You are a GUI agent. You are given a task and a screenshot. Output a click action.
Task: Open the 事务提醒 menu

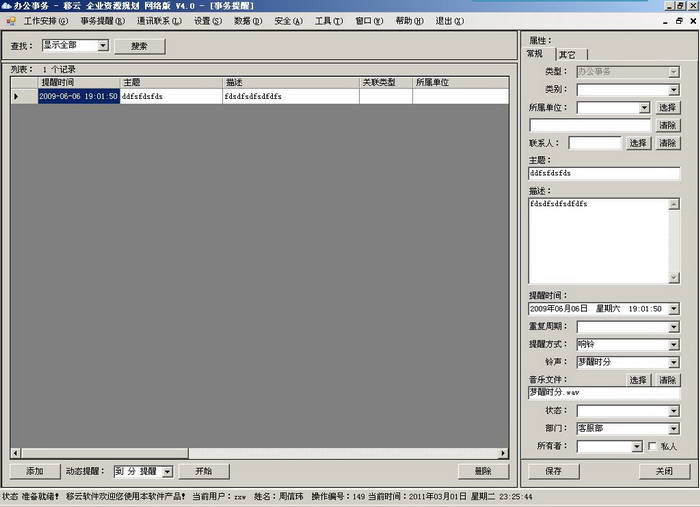[x=103, y=21]
